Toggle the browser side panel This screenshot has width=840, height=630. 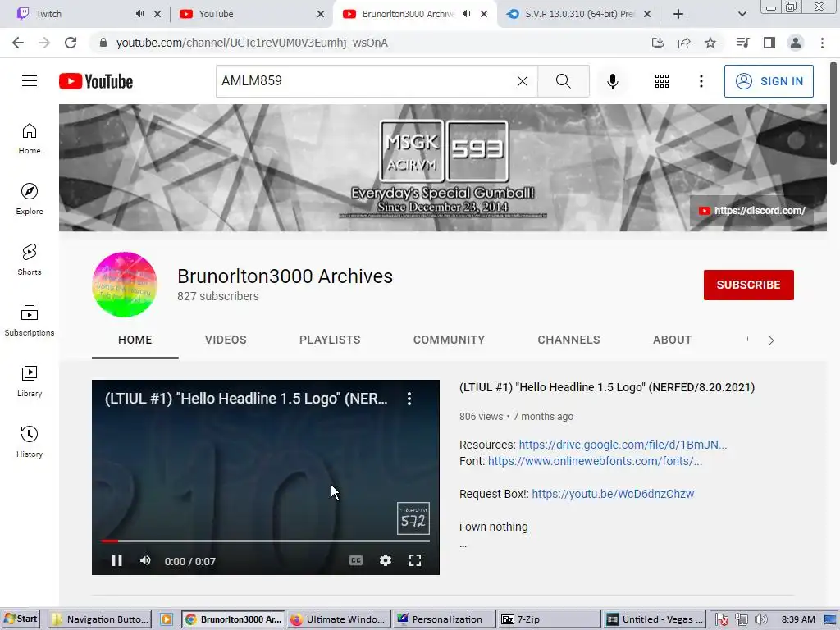click(769, 43)
